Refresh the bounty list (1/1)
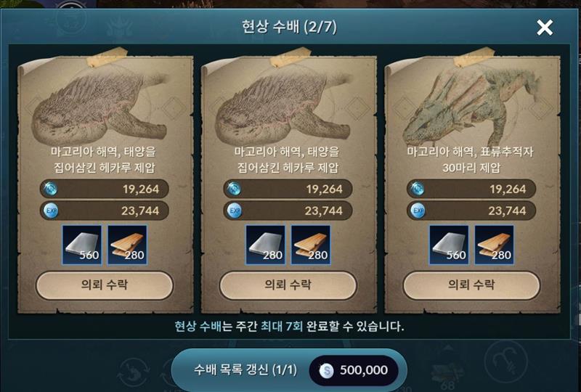Image resolution: width=581 pixels, height=392 pixels. pyautogui.click(x=245, y=369)
